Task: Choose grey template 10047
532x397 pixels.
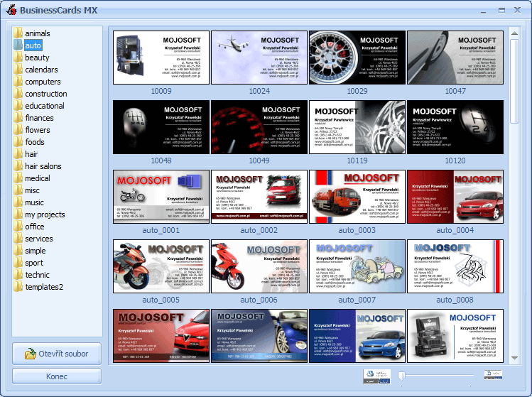Action: click(455, 58)
